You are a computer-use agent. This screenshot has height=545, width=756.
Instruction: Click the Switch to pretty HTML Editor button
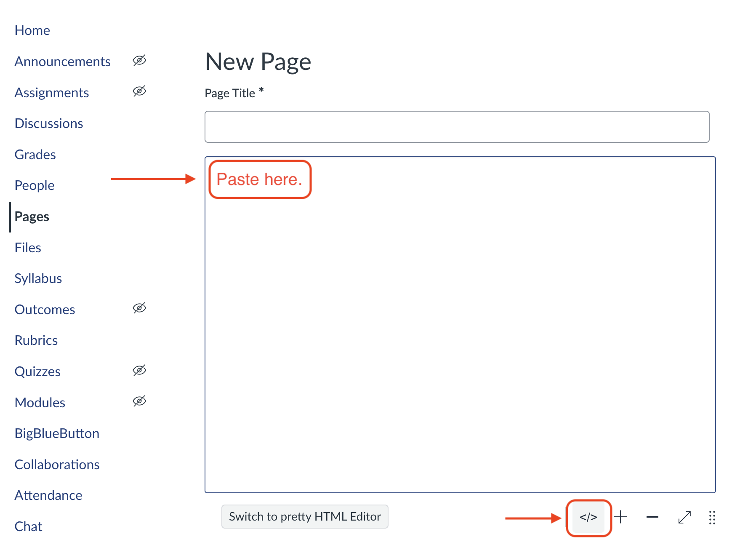coord(305,516)
